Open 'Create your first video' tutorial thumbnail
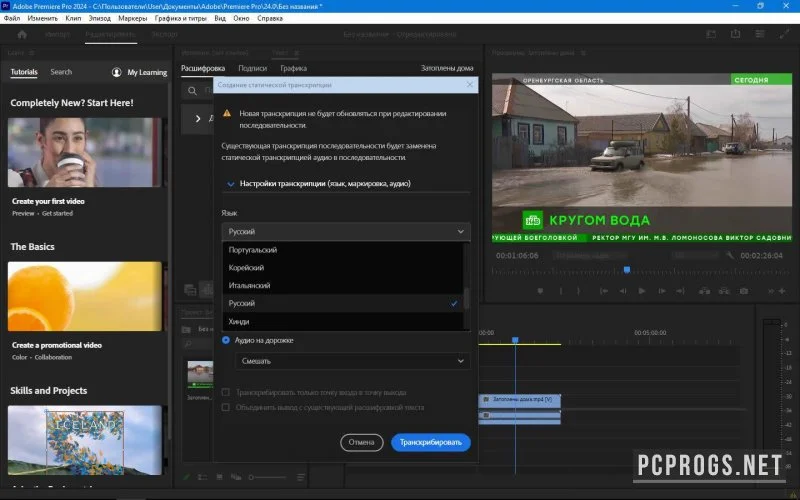800x500 pixels. click(x=85, y=153)
